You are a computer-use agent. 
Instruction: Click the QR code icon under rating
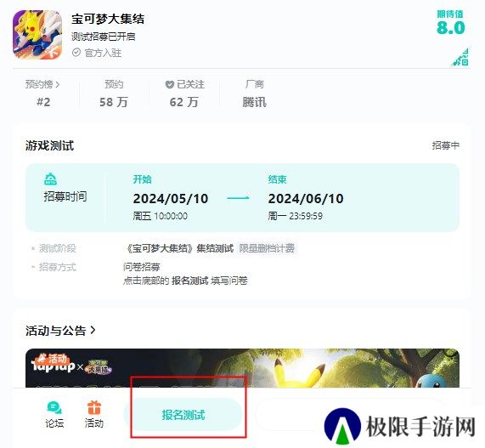(x=460, y=57)
